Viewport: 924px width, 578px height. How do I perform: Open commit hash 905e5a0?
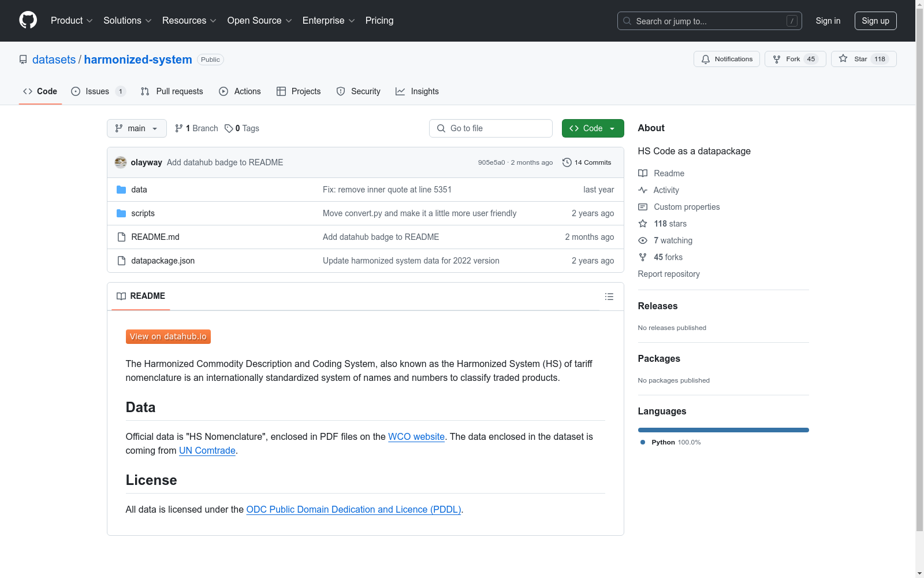(x=491, y=162)
